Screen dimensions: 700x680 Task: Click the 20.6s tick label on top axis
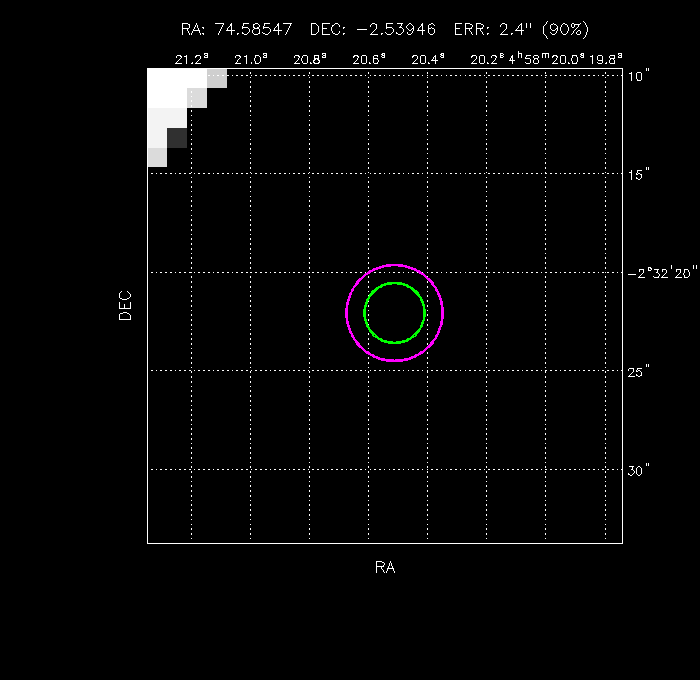click(x=369, y=59)
